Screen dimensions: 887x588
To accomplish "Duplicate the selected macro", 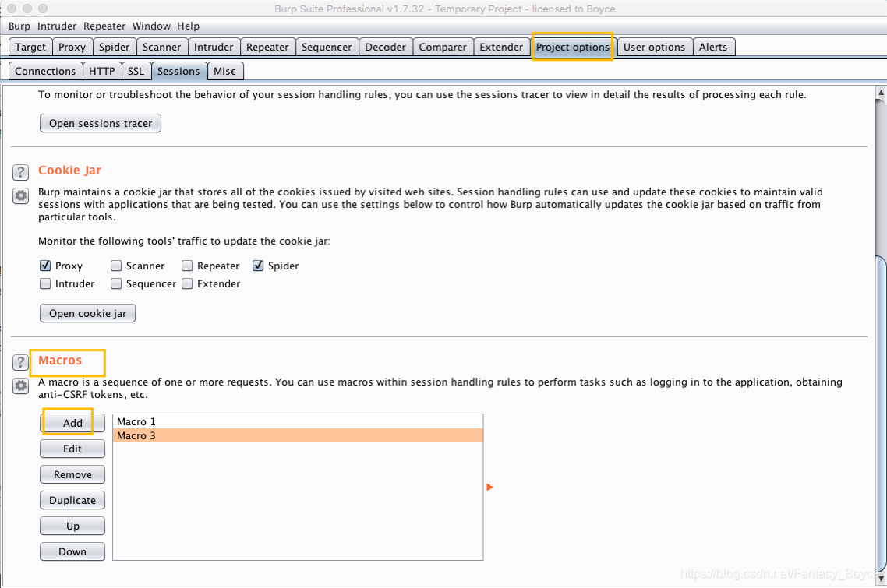I will point(72,500).
